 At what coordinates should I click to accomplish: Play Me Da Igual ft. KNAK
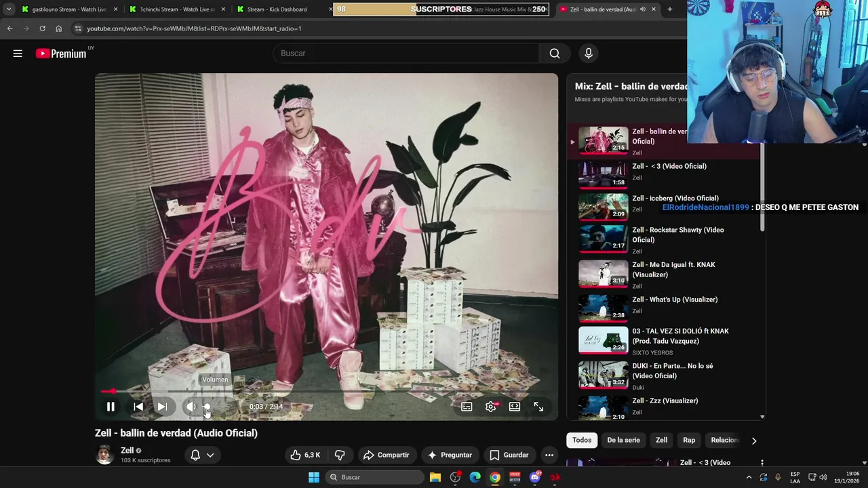point(665,274)
